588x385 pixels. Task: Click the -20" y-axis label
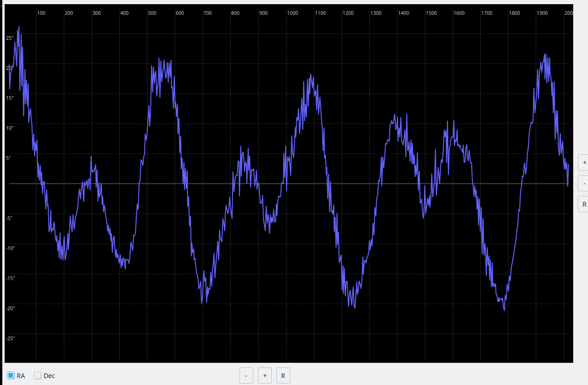click(x=11, y=308)
